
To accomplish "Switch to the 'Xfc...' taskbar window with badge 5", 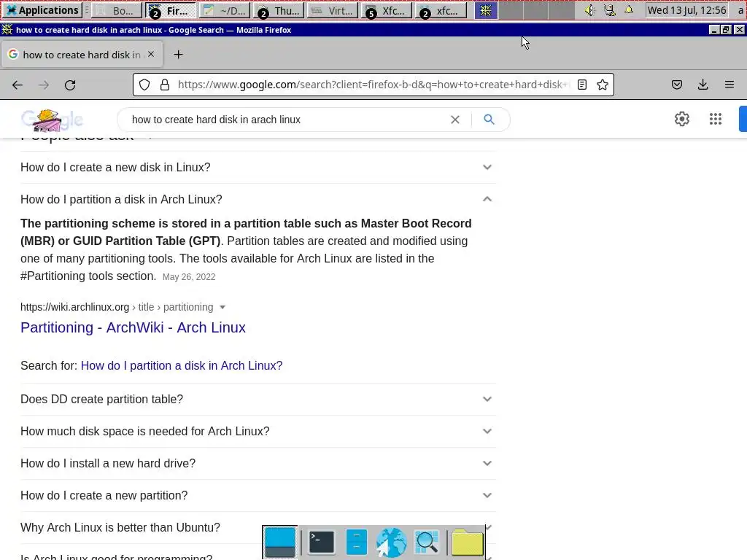I will 387,10.
